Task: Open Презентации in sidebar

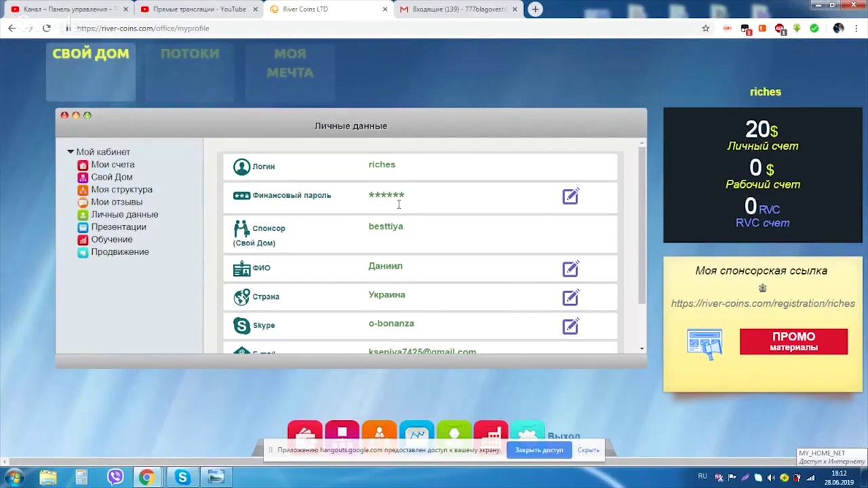Action: point(119,227)
